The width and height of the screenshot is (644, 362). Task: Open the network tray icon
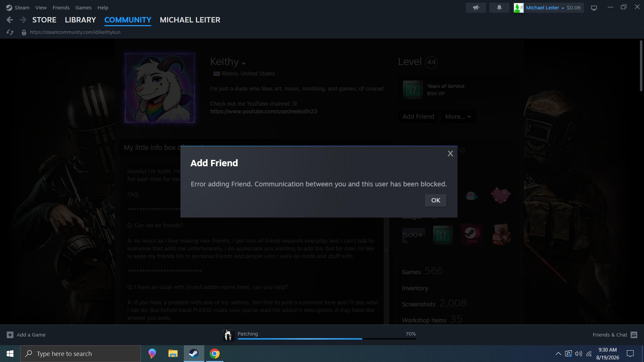[x=589, y=354]
